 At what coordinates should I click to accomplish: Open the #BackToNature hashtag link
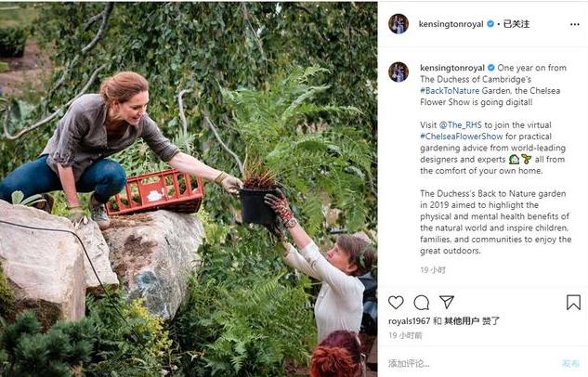(451, 92)
